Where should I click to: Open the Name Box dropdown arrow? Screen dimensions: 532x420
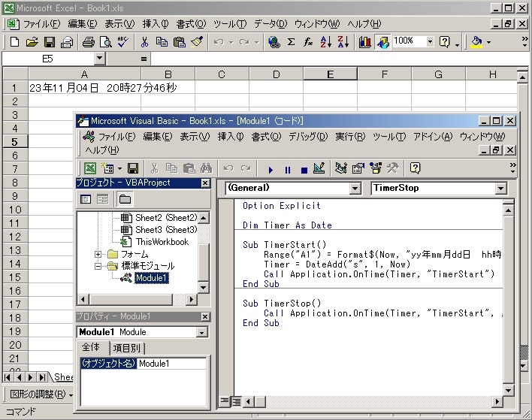(x=99, y=59)
